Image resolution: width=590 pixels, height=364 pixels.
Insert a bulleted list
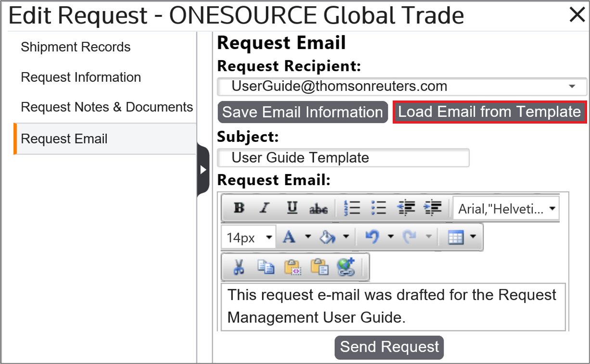[379, 208]
